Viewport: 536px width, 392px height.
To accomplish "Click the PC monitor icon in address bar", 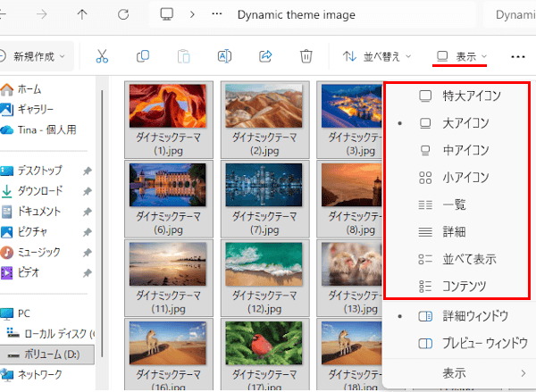I will coord(167,14).
